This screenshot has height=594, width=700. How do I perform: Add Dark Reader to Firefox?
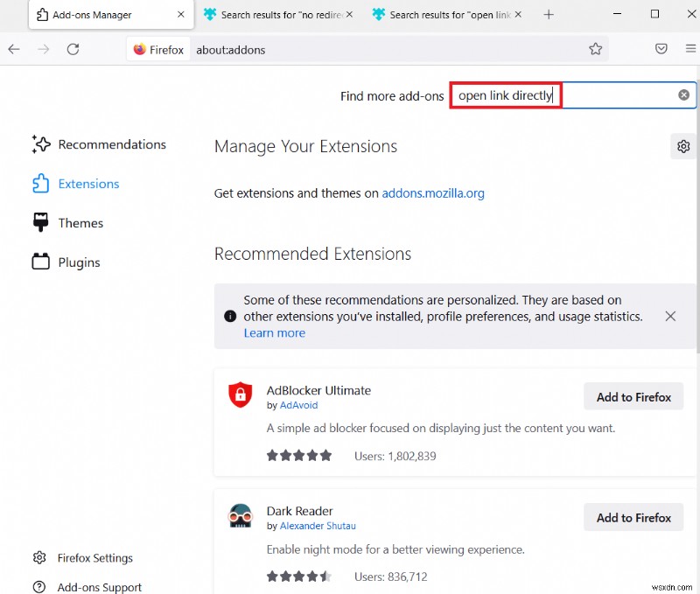pyautogui.click(x=633, y=518)
